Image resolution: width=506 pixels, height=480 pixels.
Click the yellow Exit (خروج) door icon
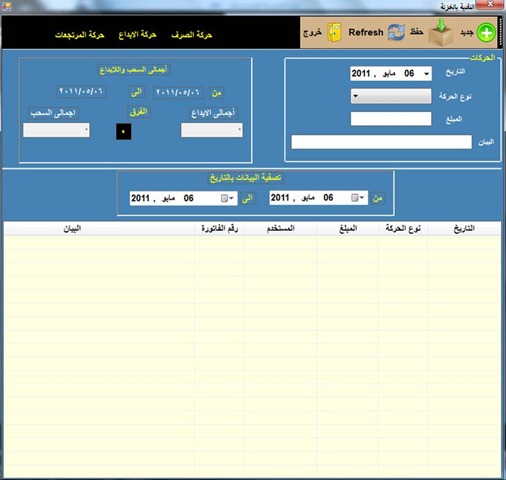coord(334,32)
